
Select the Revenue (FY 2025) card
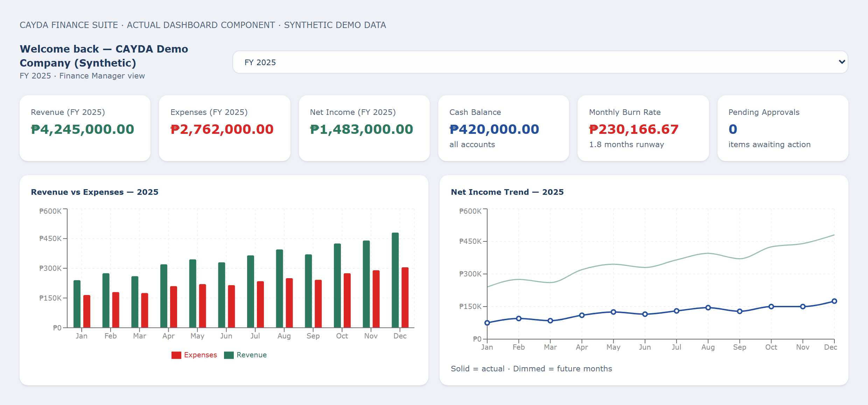coord(85,128)
